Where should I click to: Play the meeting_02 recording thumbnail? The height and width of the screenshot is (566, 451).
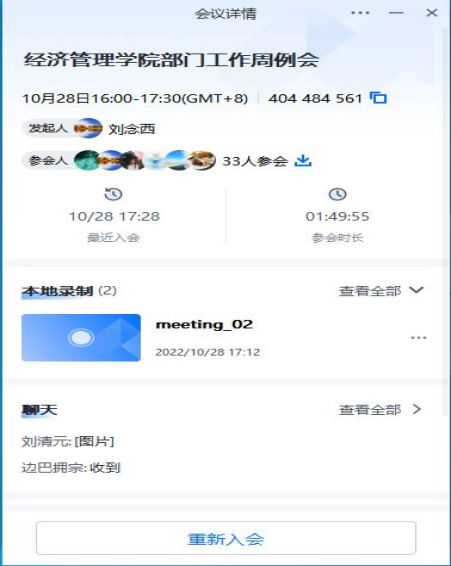pyautogui.click(x=81, y=338)
